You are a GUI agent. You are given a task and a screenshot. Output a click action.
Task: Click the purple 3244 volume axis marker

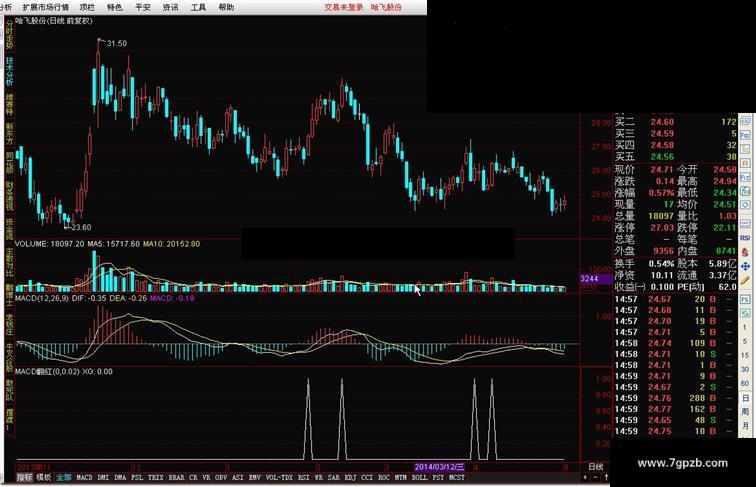coord(596,279)
